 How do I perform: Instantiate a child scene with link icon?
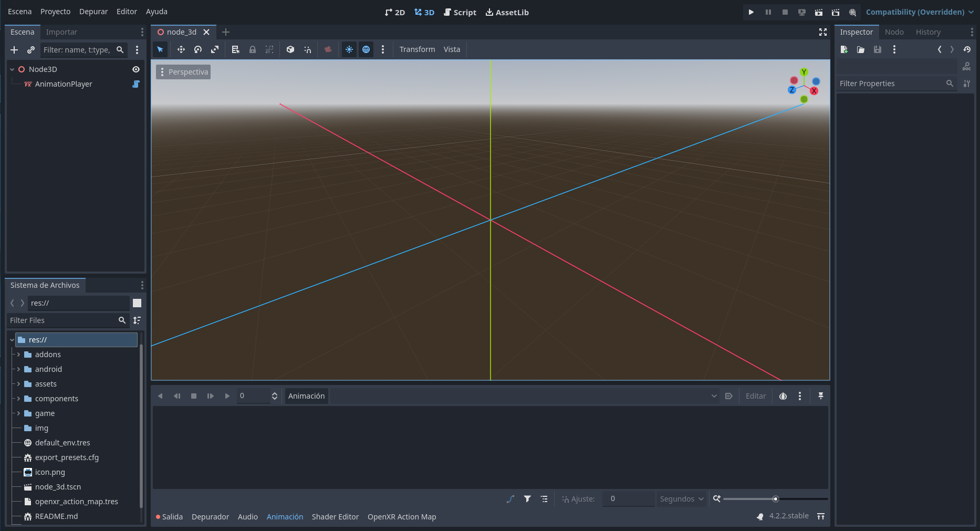point(31,50)
